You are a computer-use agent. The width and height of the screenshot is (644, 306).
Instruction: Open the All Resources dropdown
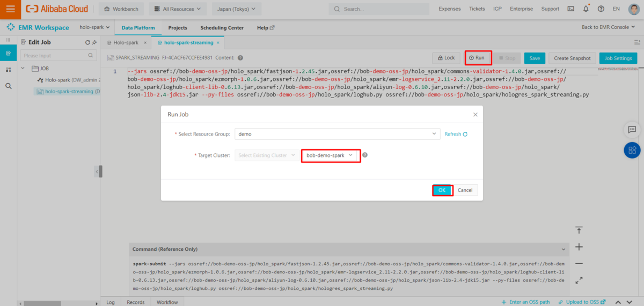(178, 9)
